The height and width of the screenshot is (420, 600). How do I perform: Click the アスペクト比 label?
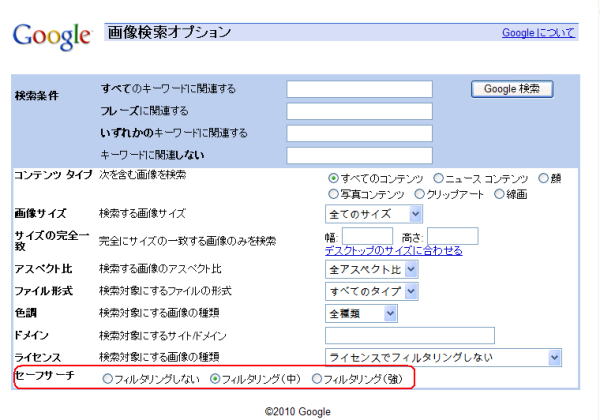coord(43,269)
